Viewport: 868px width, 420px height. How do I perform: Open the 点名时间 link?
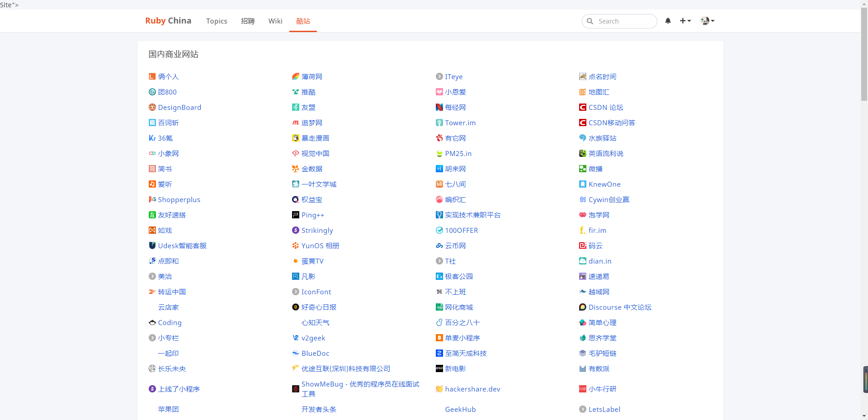[603, 76]
